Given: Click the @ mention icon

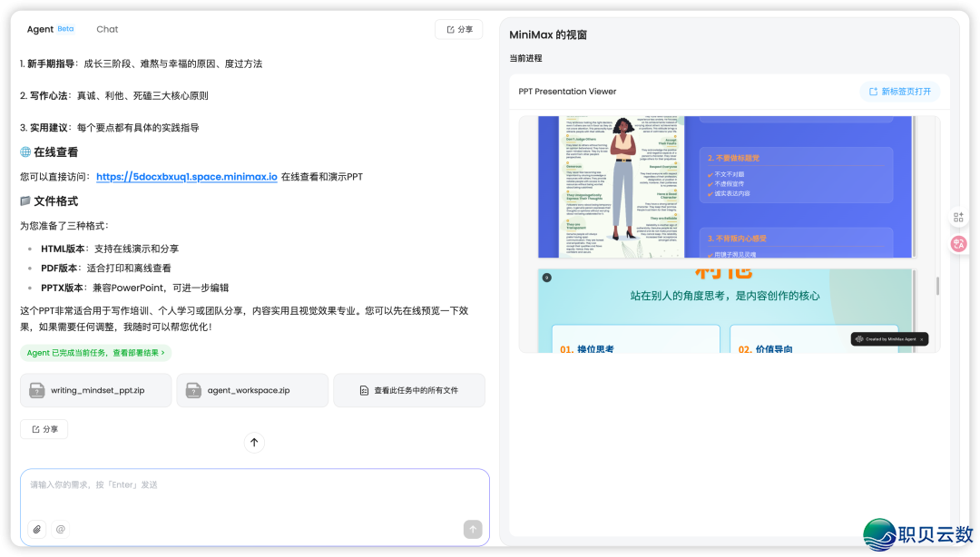Looking at the screenshot, I should 61,529.
